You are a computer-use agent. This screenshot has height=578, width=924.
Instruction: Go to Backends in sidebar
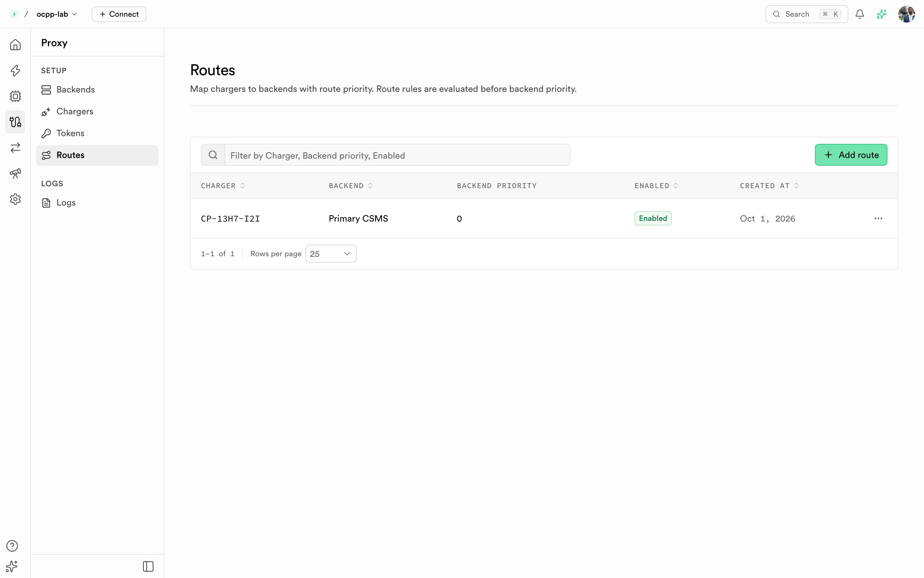point(97,90)
